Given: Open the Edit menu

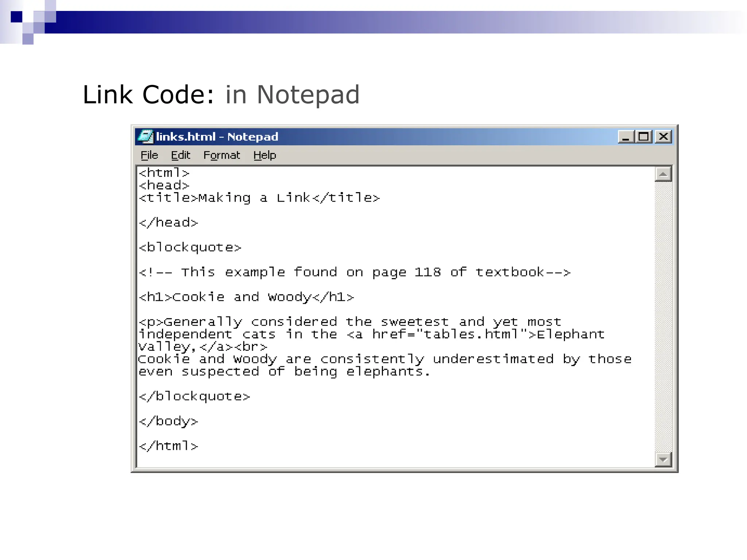Looking at the screenshot, I should (181, 155).
